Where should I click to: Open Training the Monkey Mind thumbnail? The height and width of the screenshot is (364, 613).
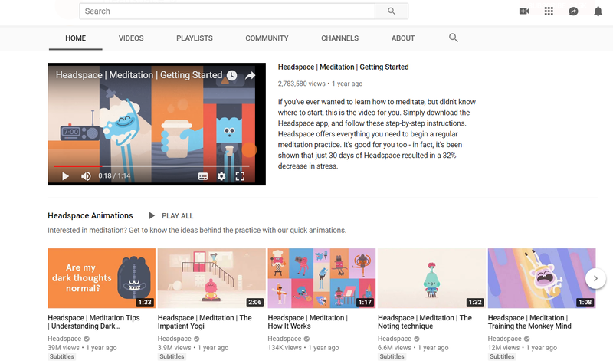click(x=542, y=278)
